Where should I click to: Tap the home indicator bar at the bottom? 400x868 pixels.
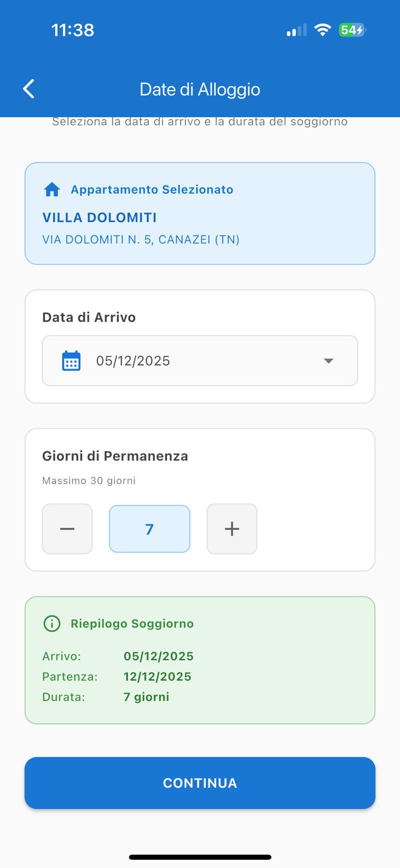point(200,857)
